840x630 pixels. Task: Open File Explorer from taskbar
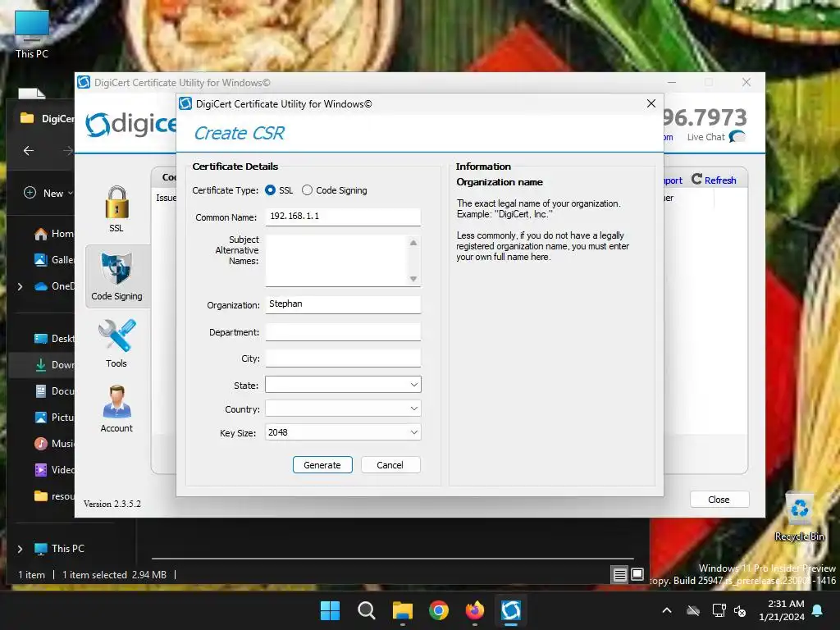tap(402, 610)
